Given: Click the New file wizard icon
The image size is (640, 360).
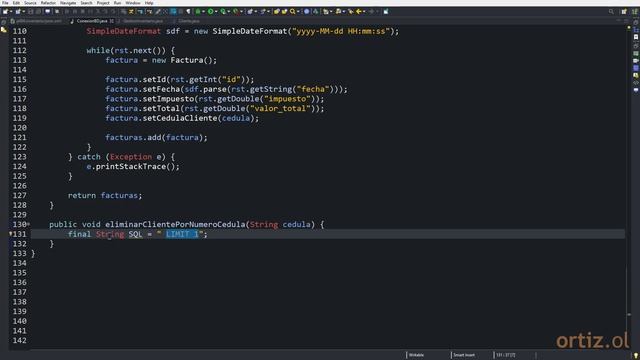Looking at the screenshot, I should tap(5, 11).
